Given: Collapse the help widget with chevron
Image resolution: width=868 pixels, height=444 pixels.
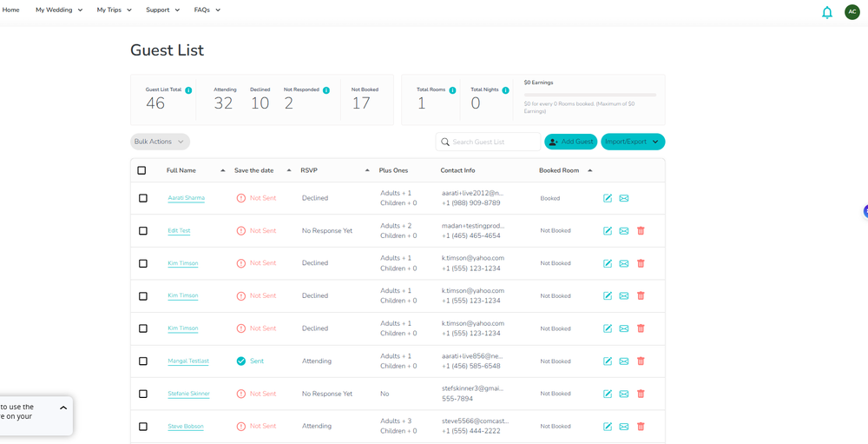Looking at the screenshot, I should [63, 408].
